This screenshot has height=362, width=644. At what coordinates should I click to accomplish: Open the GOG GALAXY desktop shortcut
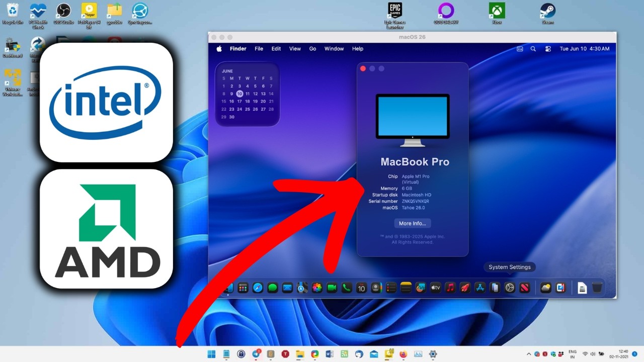click(446, 14)
